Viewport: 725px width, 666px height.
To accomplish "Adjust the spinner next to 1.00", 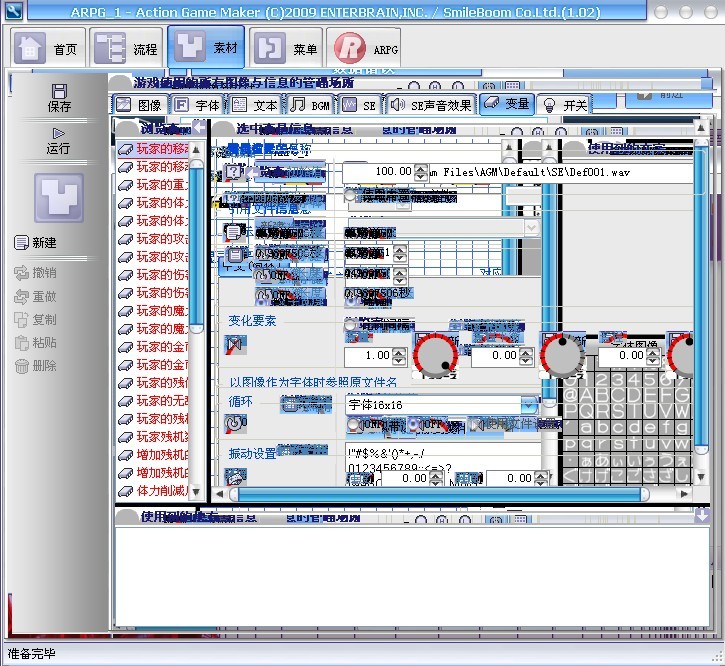I will [x=400, y=355].
